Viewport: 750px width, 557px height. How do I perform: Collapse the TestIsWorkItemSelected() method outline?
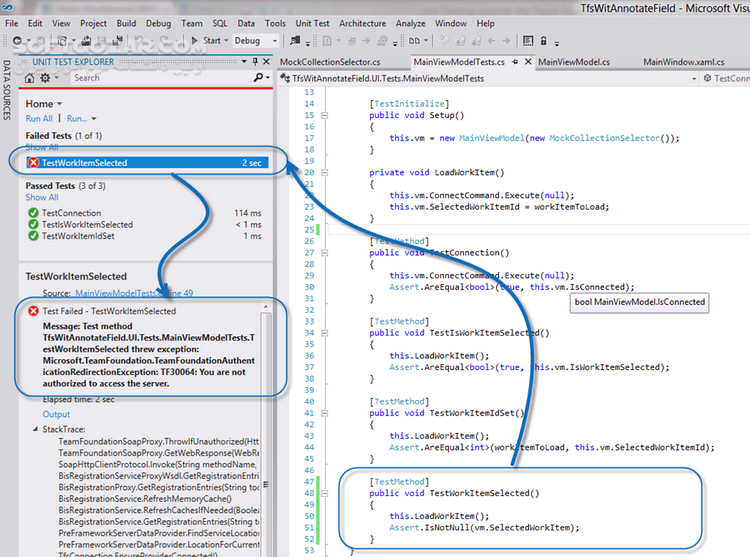[325, 333]
